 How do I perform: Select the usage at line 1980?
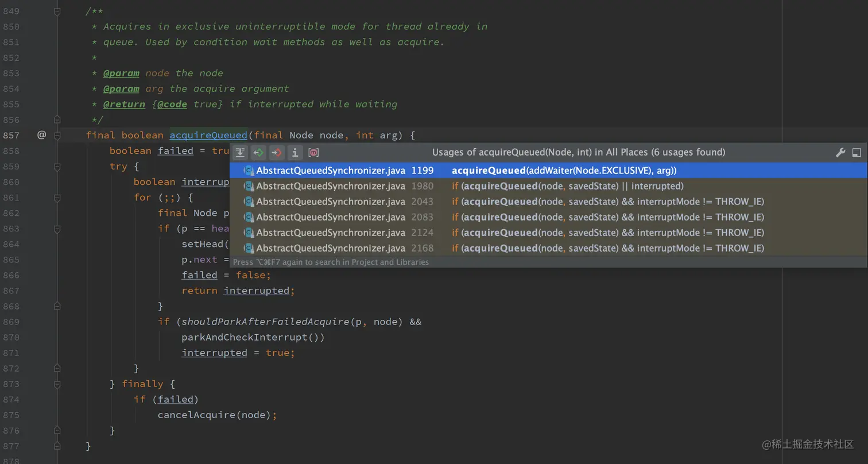click(x=548, y=186)
